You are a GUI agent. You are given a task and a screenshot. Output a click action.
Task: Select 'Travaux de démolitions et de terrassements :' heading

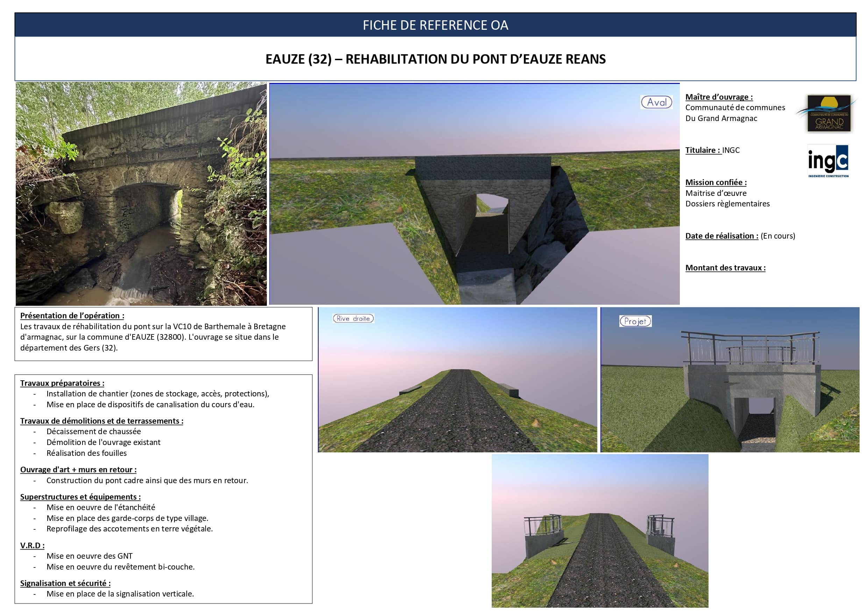102,421
